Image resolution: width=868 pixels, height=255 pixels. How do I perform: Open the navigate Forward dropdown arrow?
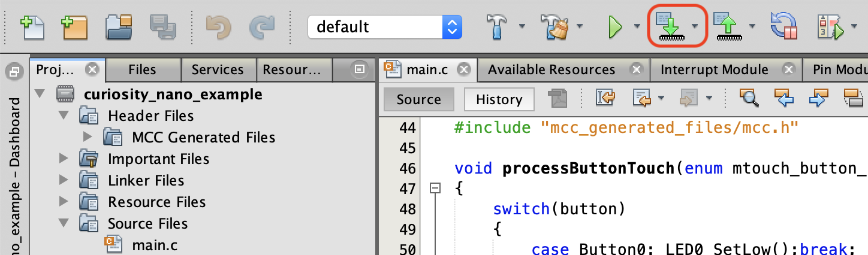pos(709,98)
